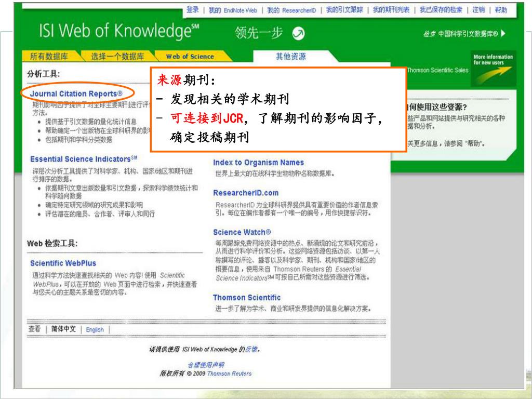Screen dimensions: 532x399
Task: Open Journal Citation Reports link
Action: 76,94
